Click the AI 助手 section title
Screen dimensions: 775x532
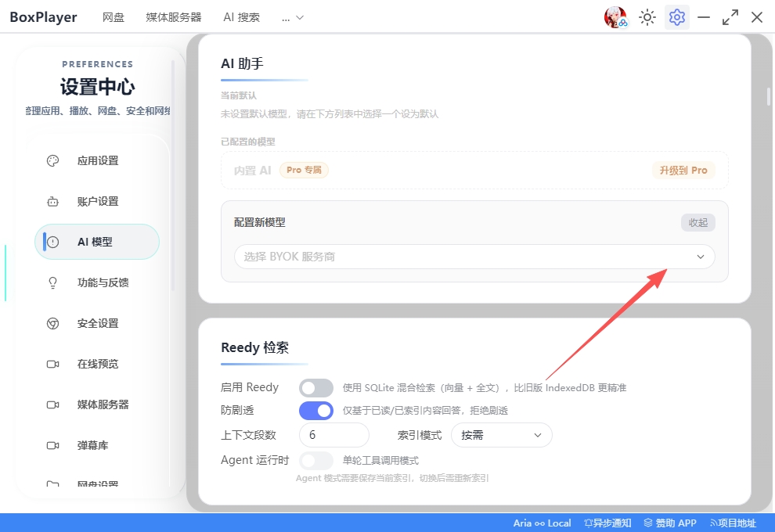[x=242, y=63]
